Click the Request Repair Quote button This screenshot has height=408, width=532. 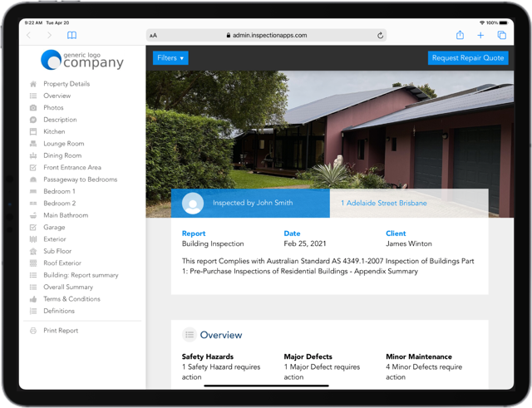pos(468,58)
